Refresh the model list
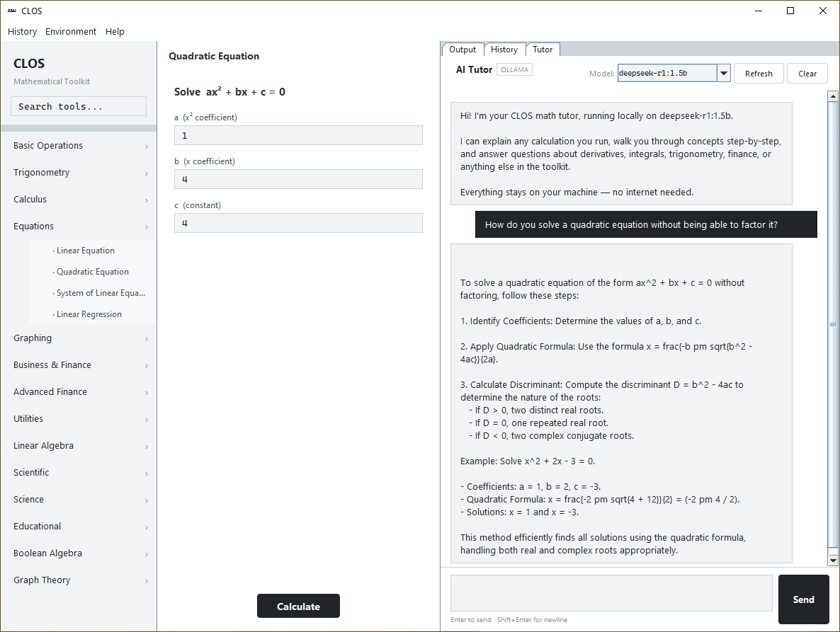This screenshot has width=840, height=632. point(759,74)
